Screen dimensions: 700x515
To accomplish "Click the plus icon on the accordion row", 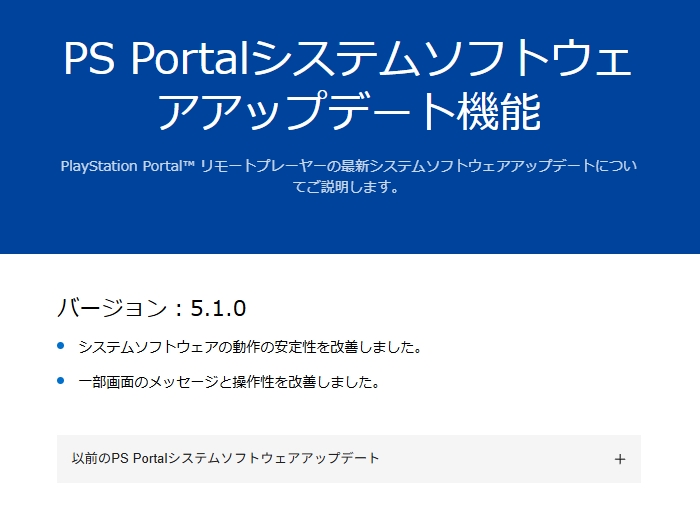I will pos(620,459).
